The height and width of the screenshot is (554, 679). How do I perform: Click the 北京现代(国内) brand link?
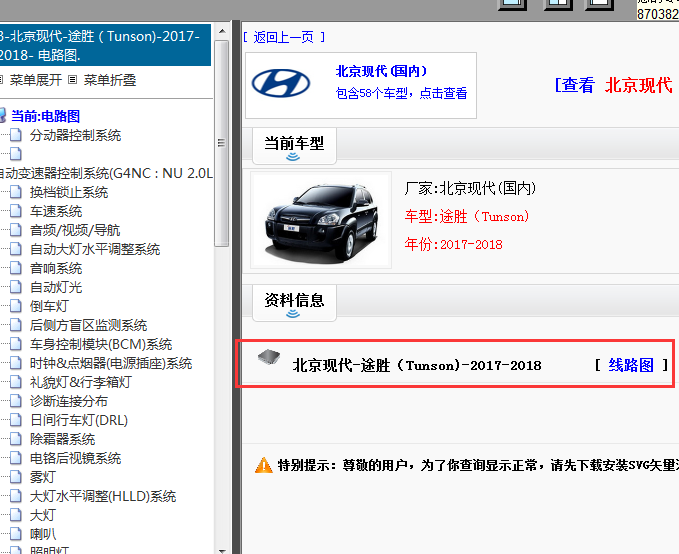(x=381, y=72)
